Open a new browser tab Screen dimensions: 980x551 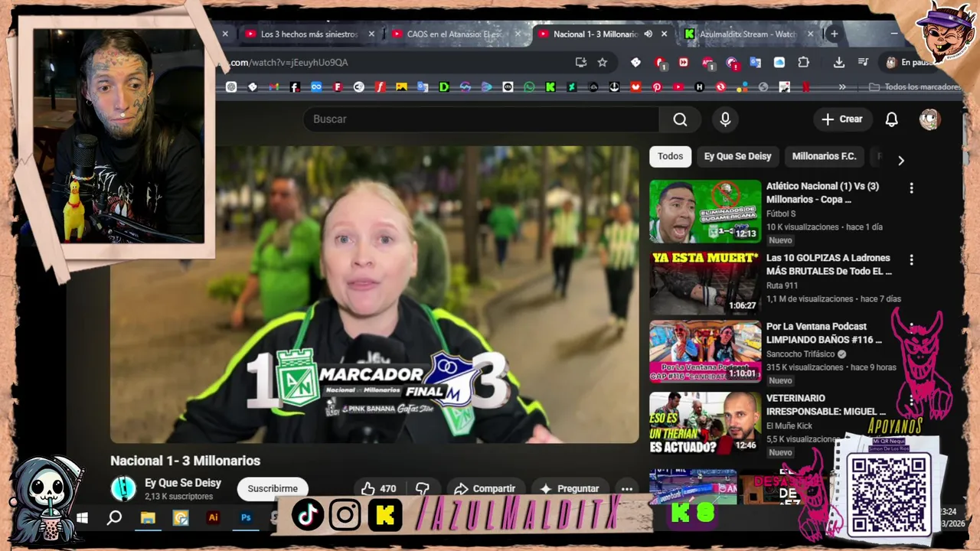click(x=834, y=34)
